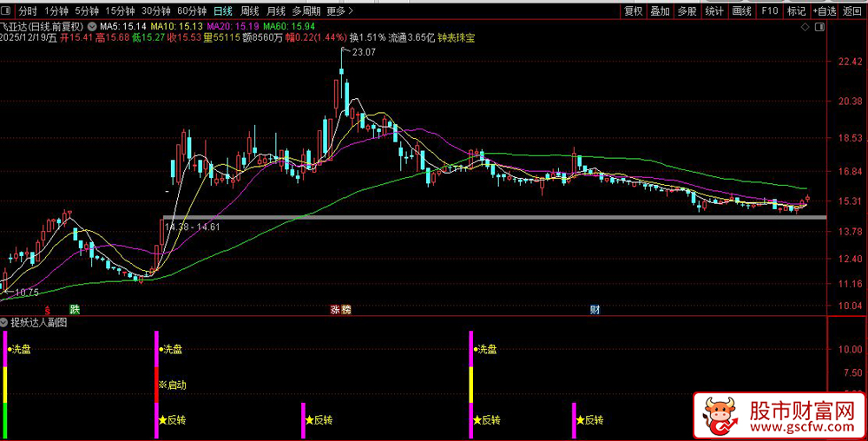The width and height of the screenshot is (868, 441).
Task: Select the 60分钟 period tab
Action: [x=191, y=11]
